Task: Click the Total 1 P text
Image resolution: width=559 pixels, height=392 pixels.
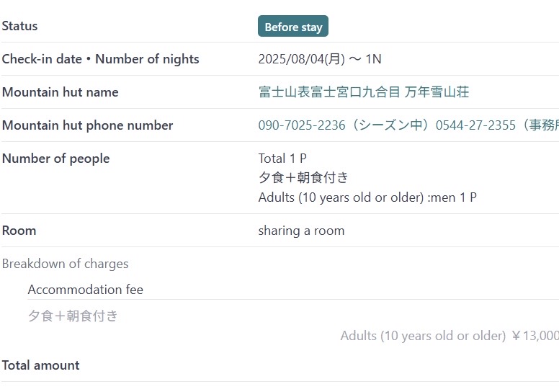Action: tap(282, 159)
